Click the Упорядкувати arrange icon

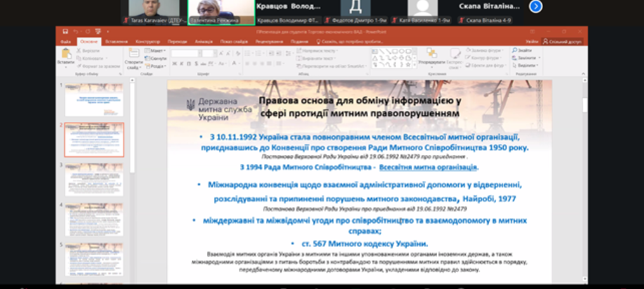coord(431,53)
